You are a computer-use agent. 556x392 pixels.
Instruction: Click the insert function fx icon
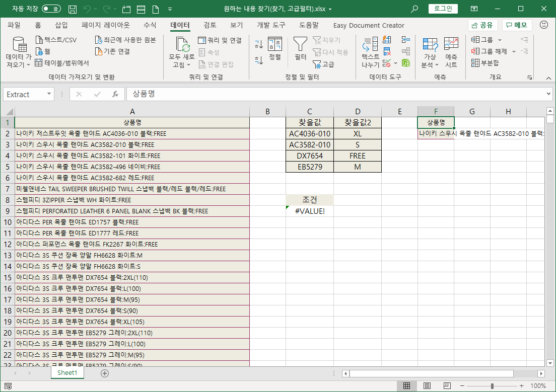click(x=115, y=94)
